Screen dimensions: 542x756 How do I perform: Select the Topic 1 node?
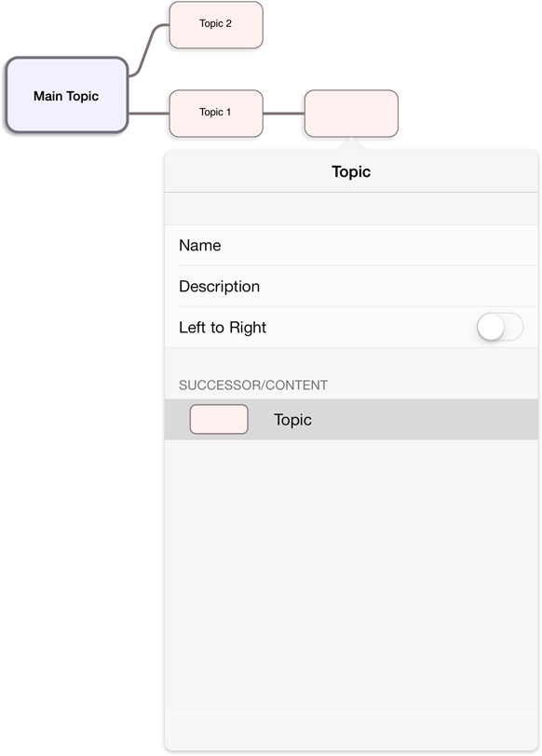tap(216, 114)
